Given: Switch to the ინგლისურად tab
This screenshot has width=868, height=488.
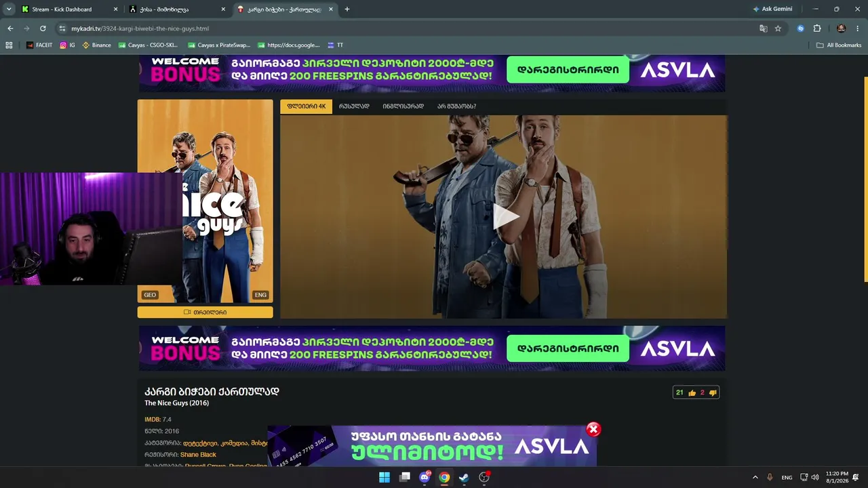Looking at the screenshot, I should point(403,106).
